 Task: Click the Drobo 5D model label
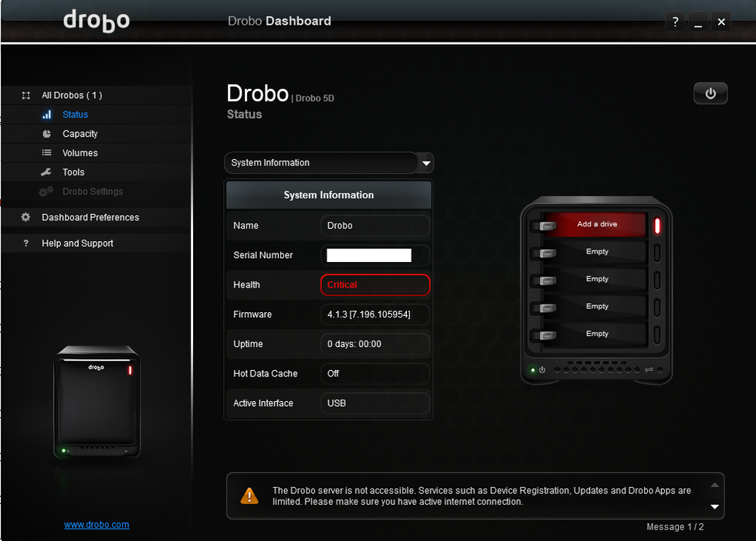[x=314, y=98]
